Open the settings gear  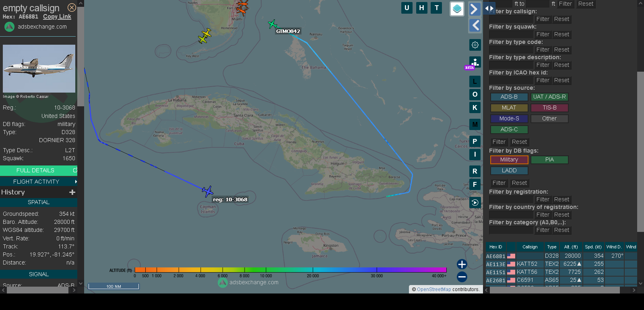(475, 45)
